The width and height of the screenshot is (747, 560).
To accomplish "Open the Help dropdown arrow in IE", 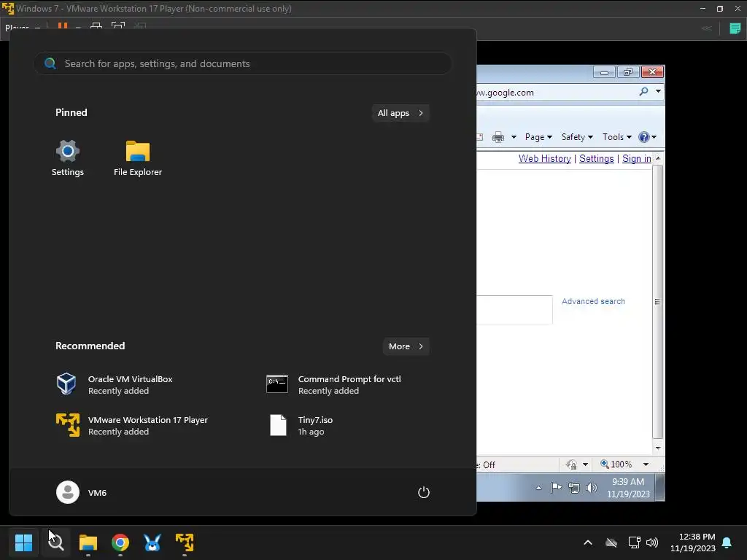I will click(x=654, y=137).
